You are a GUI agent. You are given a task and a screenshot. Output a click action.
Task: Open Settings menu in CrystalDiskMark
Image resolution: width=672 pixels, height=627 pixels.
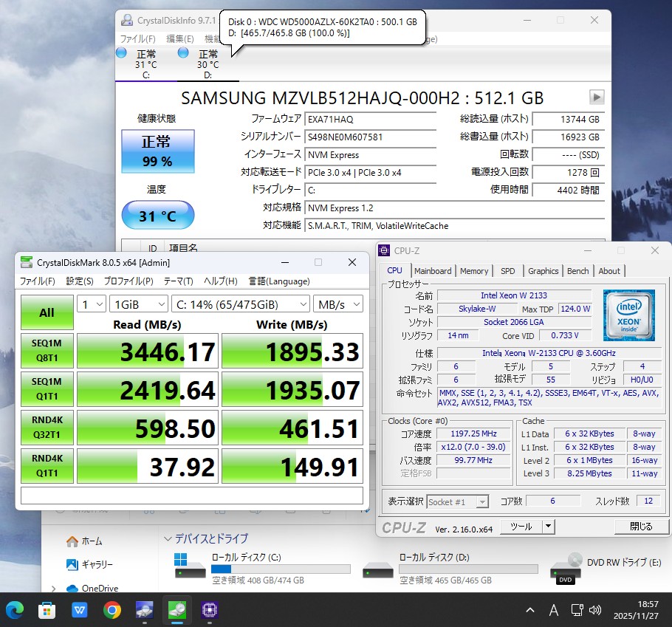click(79, 281)
